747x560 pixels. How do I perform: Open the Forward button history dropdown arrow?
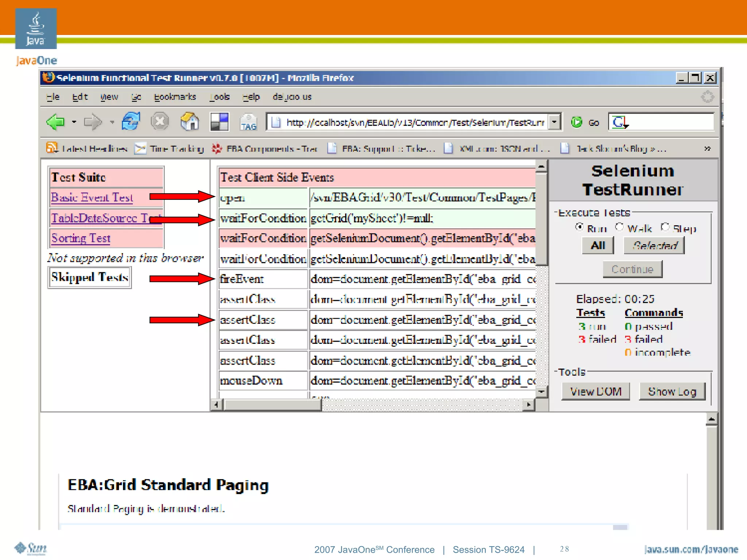coord(112,122)
